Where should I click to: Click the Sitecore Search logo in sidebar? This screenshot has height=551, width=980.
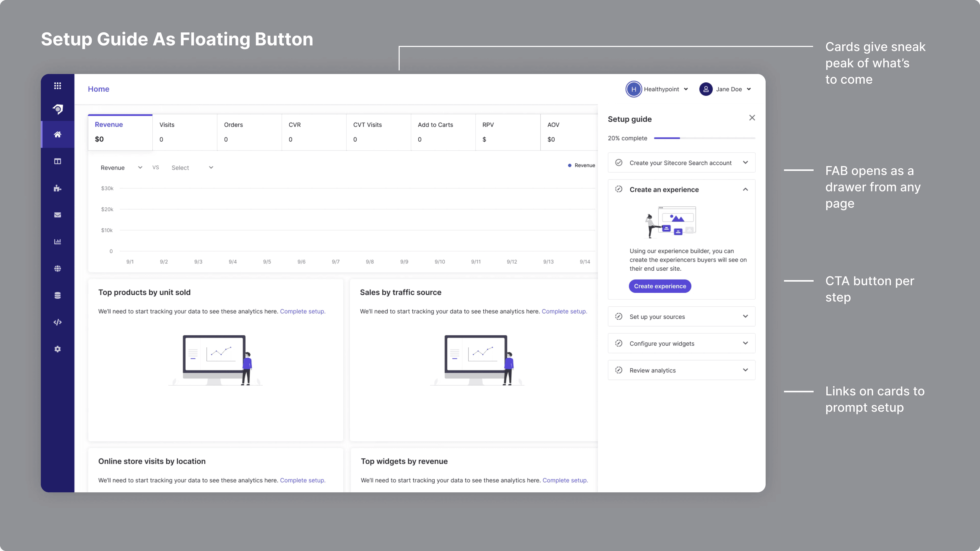click(x=57, y=109)
